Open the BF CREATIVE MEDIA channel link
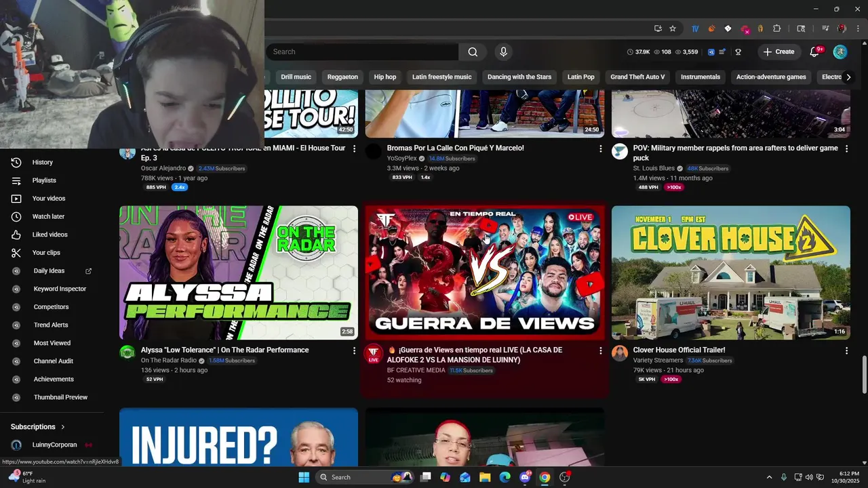Viewport: 868px width, 488px height. (x=416, y=371)
